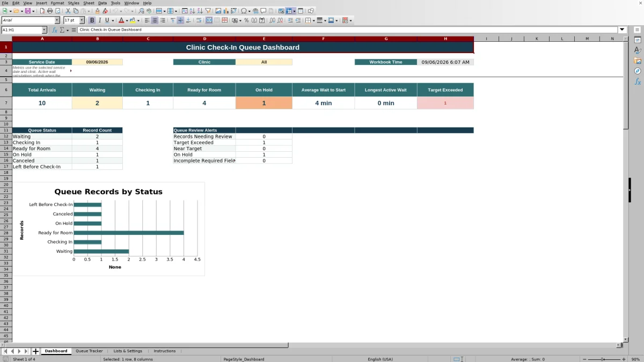Click the Format as Percent icon
The image size is (644, 362).
point(246,20)
